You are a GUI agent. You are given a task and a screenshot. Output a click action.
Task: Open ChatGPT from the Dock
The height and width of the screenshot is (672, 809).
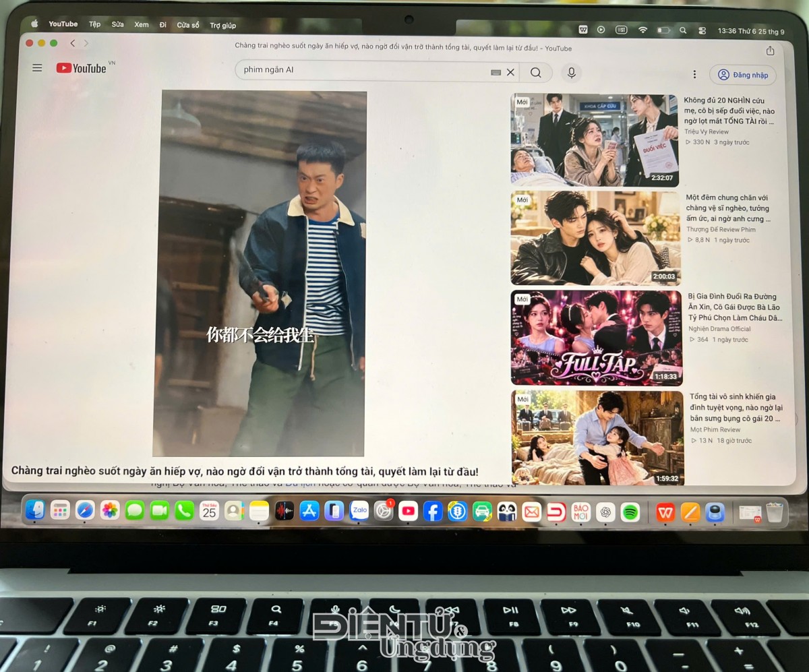(605, 513)
